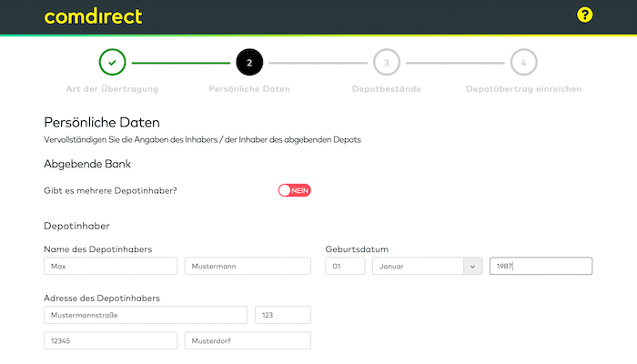Image resolution: width=637 pixels, height=364 pixels.
Task: Focus city field showing Musterdorf
Action: 248,340
